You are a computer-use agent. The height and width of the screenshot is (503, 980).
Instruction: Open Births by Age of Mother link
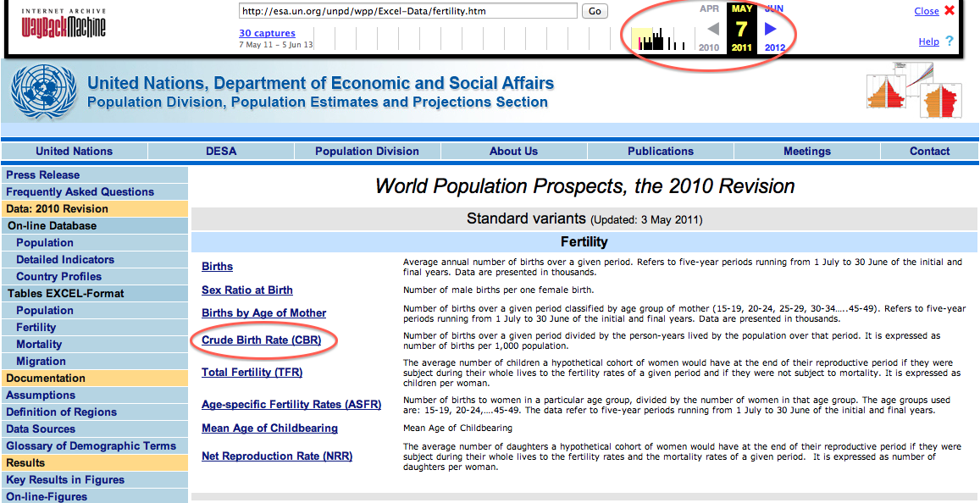263,313
